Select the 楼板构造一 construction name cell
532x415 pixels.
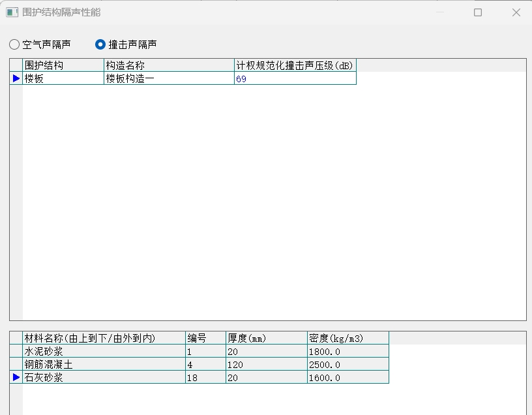(x=168, y=78)
